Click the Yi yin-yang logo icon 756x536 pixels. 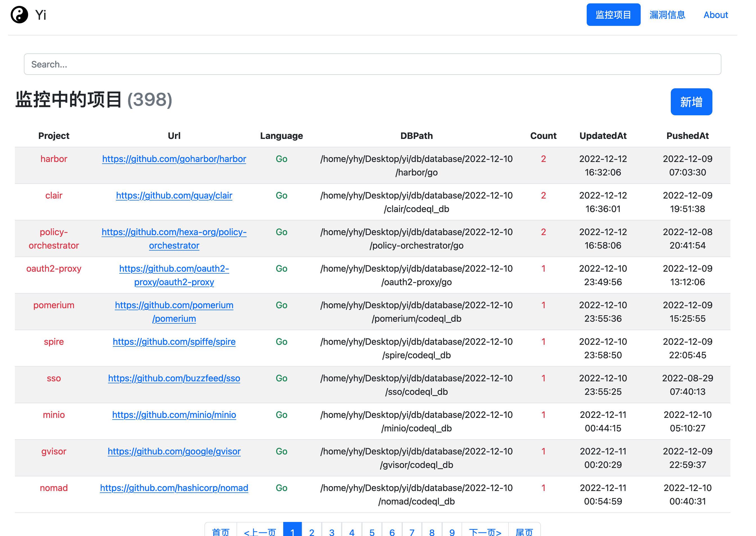pos(19,15)
